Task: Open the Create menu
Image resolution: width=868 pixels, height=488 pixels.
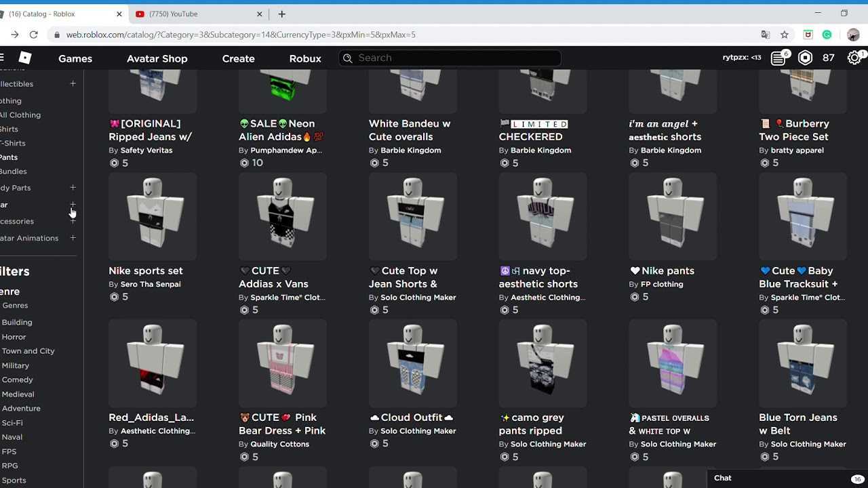Action: click(238, 58)
